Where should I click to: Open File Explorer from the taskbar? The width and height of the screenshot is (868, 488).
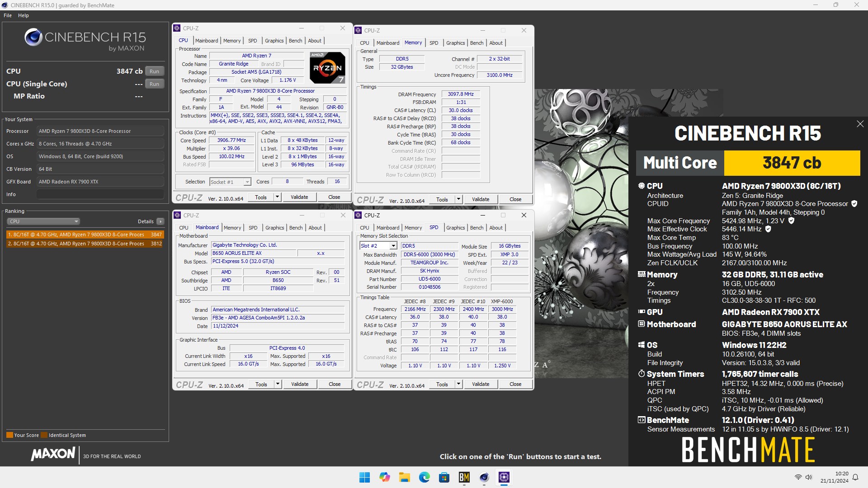tap(404, 477)
